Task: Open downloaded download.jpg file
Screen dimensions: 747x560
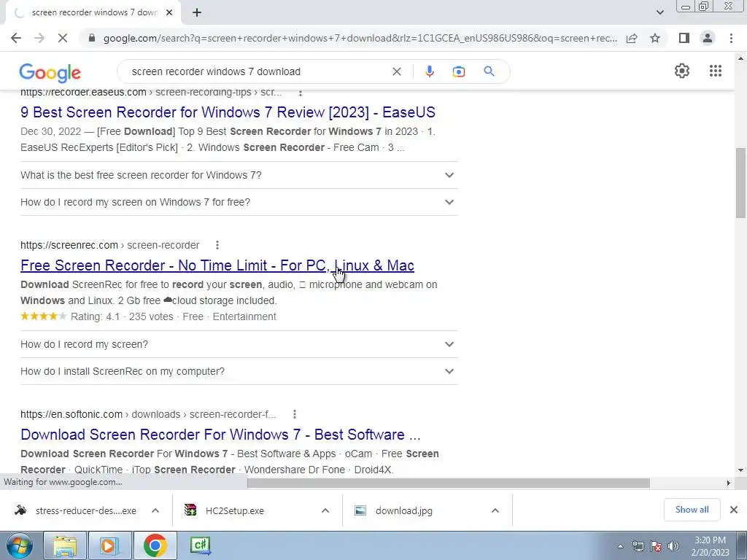Action: (x=404, y=510)
